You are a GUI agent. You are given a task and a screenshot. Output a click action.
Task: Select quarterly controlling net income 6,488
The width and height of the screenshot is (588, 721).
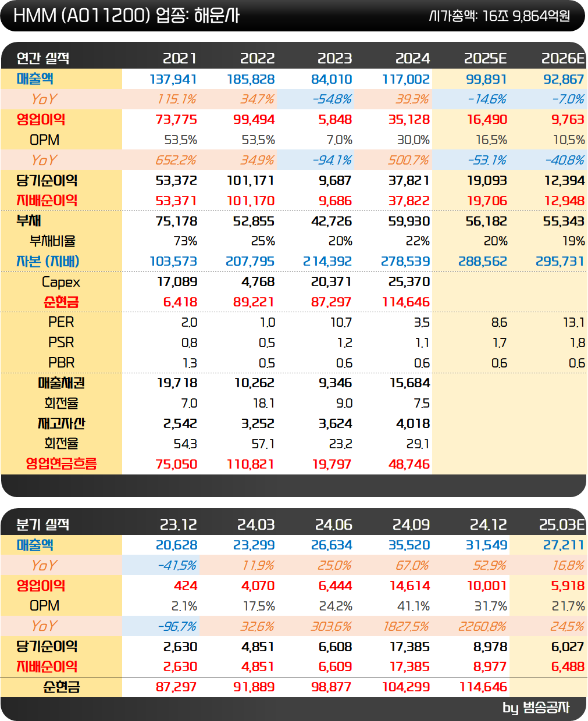click(x=568, y=667)
